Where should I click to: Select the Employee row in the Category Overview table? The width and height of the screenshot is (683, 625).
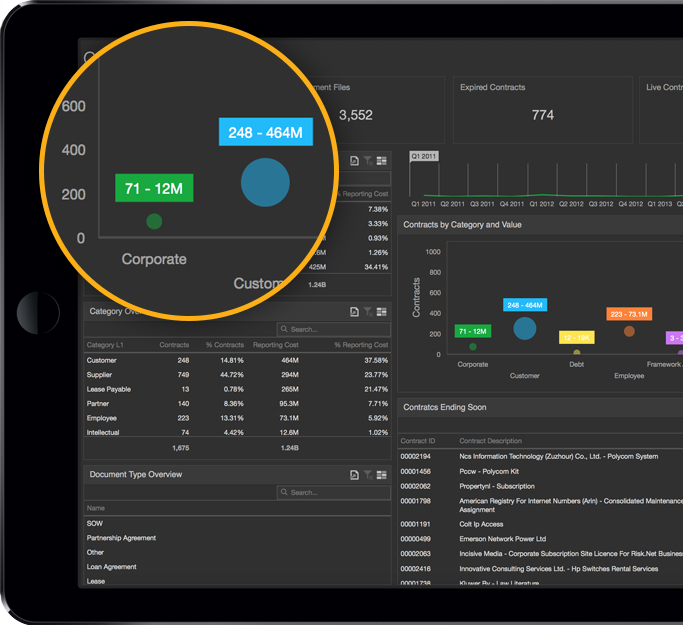coord(237,418)
